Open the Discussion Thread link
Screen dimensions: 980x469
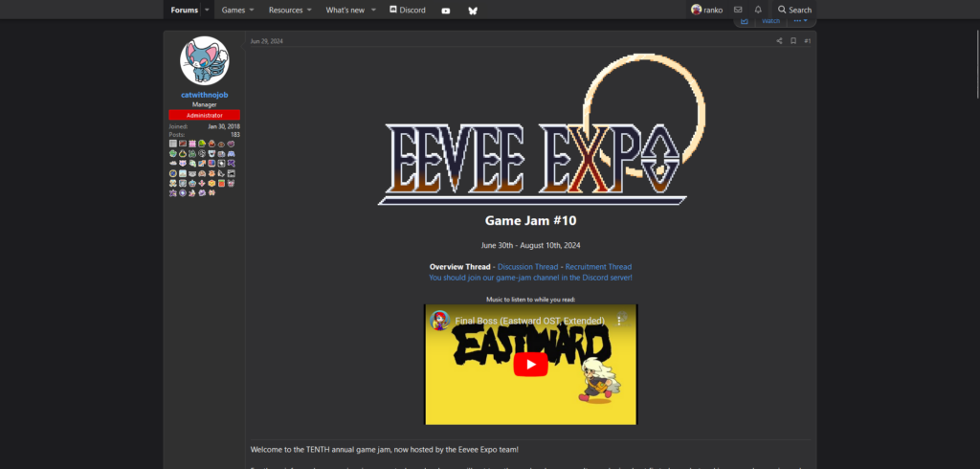[528, 267]
